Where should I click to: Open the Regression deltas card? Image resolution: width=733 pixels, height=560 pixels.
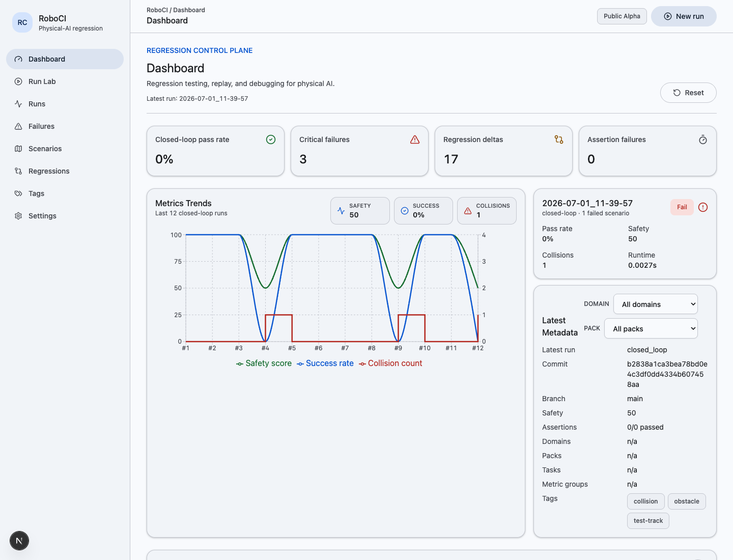click(503, 151)
